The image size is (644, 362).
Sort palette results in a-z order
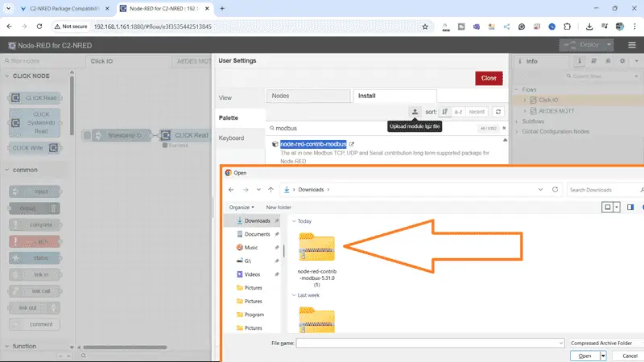pos(458,112)
